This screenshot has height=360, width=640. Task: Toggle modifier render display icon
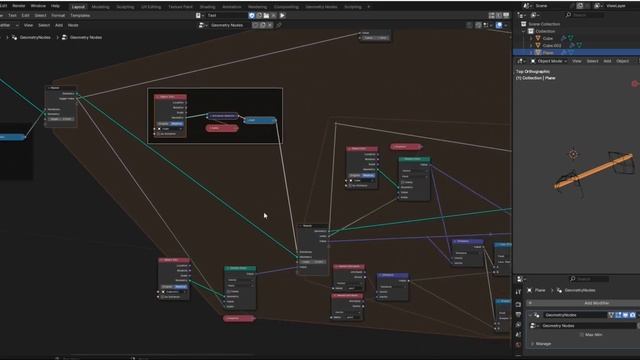tap(633, 315)
